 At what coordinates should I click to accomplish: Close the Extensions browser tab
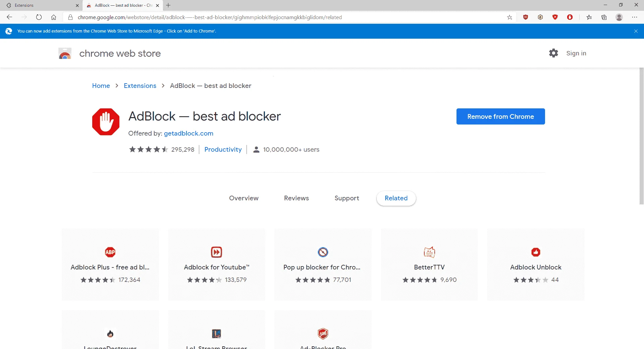pos(77,5)
